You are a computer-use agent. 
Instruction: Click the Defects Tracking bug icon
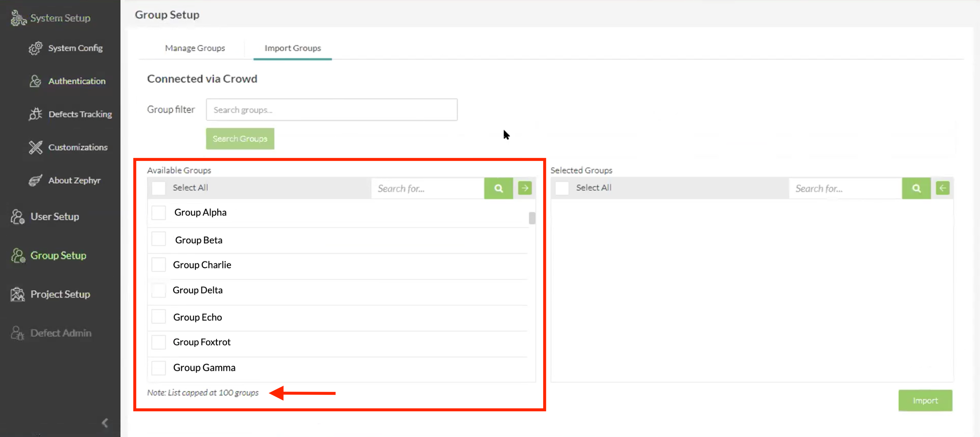35,114
